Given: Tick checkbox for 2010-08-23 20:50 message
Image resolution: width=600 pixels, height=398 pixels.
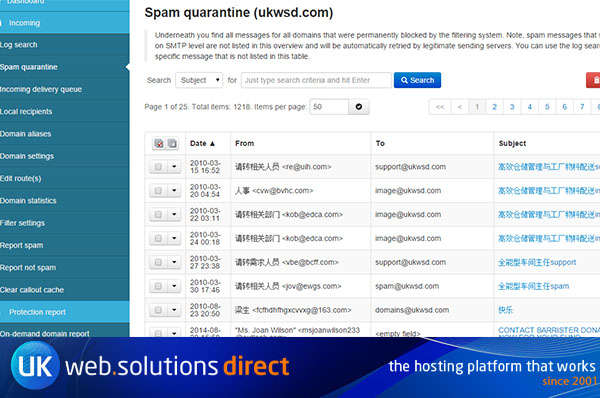Looking at the screenshot, I should [x=158, y=310].
